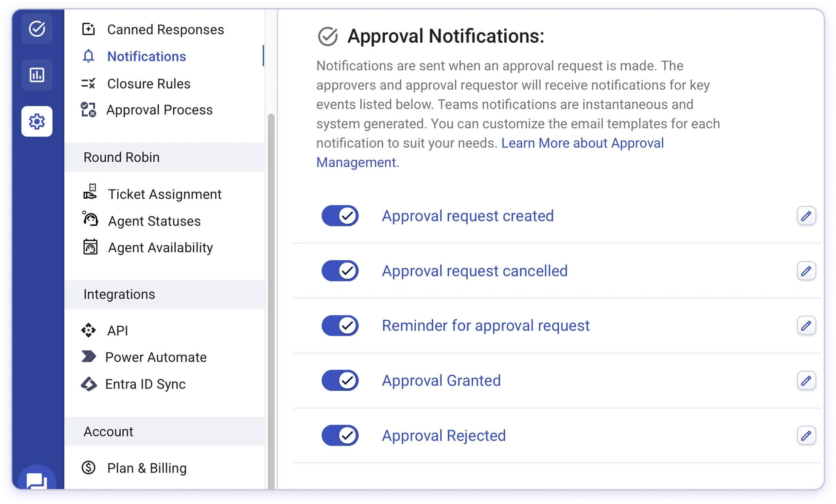Open Canned Responses in settings menu
This screenshot has width=836, height=504.
(x=165, y=30)
